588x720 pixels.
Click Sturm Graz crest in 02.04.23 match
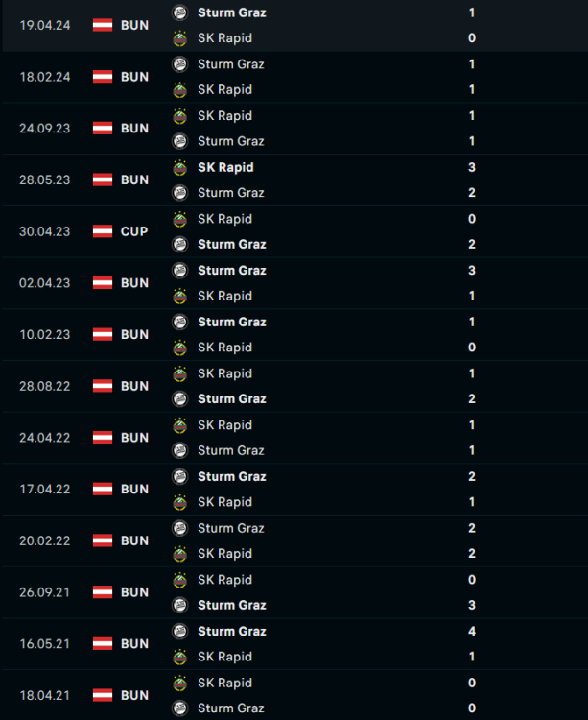point(179,271)
